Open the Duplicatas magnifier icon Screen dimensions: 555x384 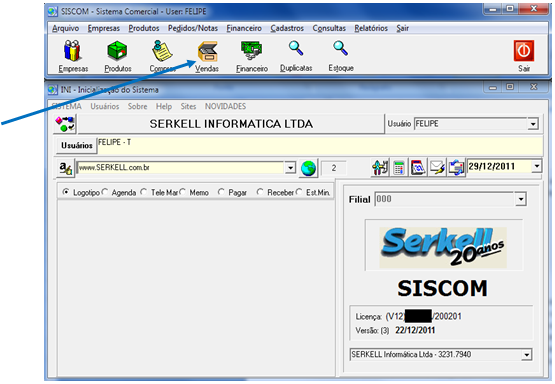tap(296, 48)
